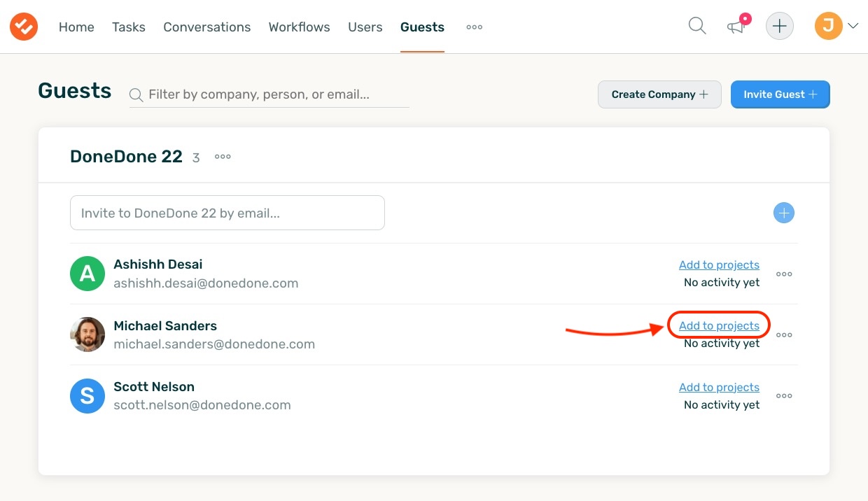868x501 pixels.
Task: Open DoneDone 22 company options ellipsis
Action: [x=223, y=157]
